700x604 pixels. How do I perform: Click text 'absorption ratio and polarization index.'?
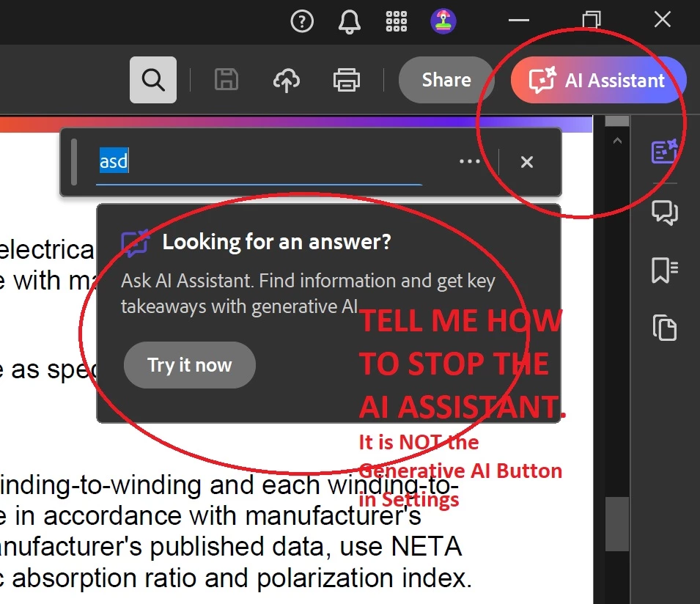pyautogui.click(x=241, y=578)
